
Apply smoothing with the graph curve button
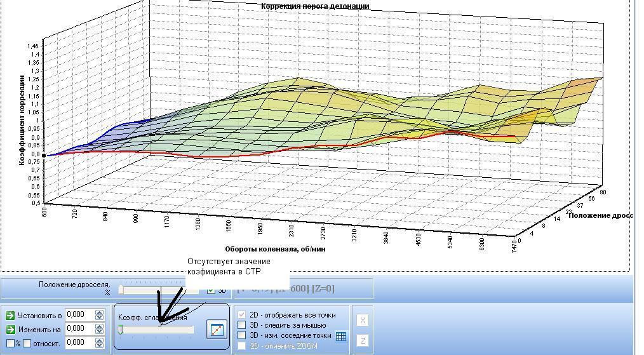coord(217,330)
